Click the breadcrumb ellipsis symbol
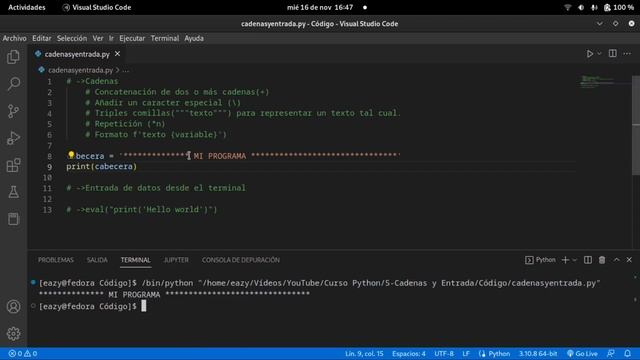The image size is (640, 360). [x=126, y=70]
